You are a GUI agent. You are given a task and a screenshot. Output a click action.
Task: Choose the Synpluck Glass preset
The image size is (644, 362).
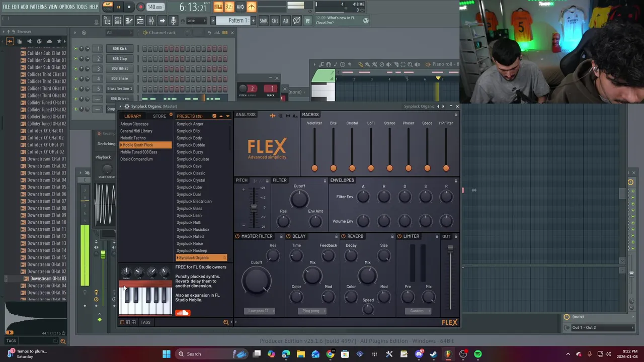(x=190, y=208)
